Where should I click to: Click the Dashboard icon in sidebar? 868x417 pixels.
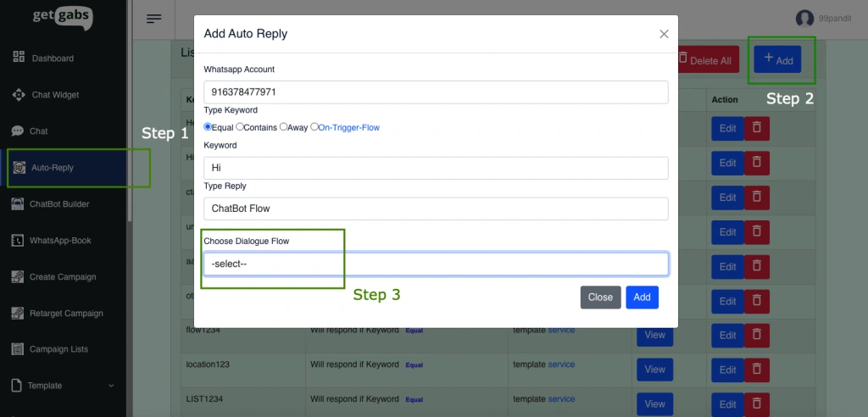[x=19, y=58]
